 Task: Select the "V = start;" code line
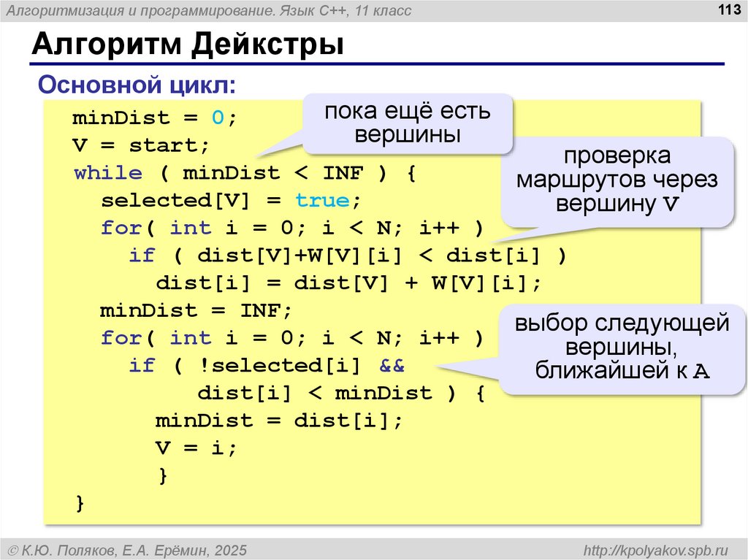tap(141, 145)
